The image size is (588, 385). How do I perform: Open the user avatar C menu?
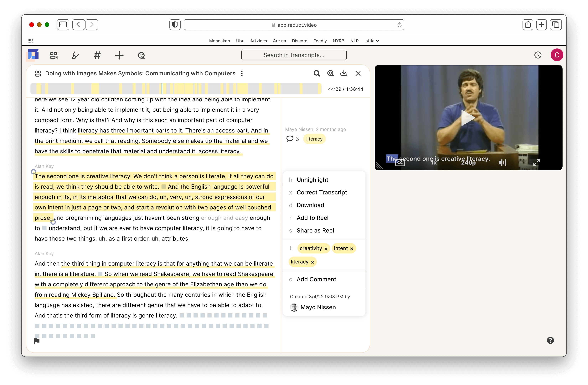point(557,55)
